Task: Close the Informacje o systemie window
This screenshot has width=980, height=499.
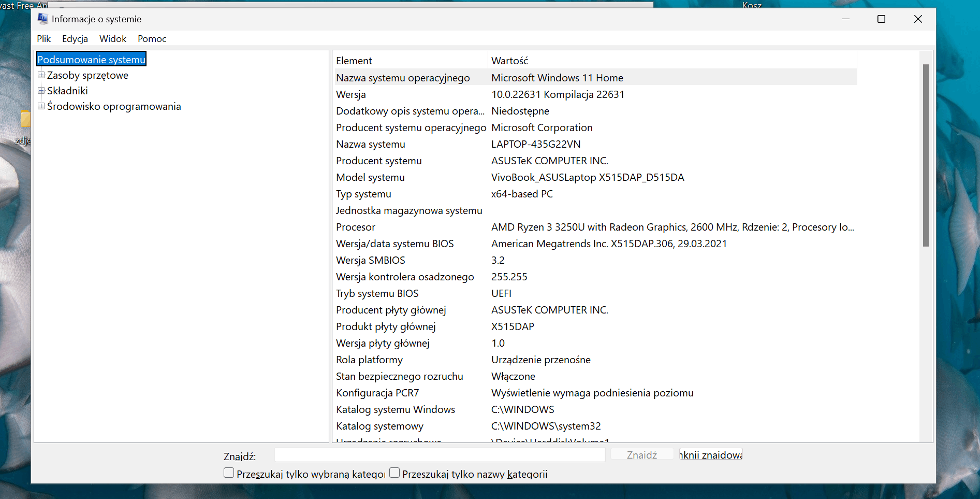Action: click(x=918, y=19)
